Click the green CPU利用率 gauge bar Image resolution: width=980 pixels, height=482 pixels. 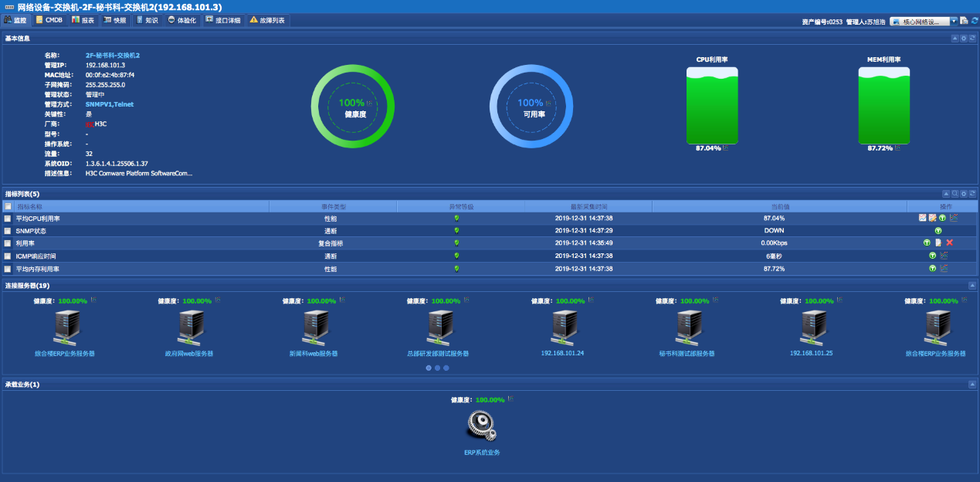[712, 106]
